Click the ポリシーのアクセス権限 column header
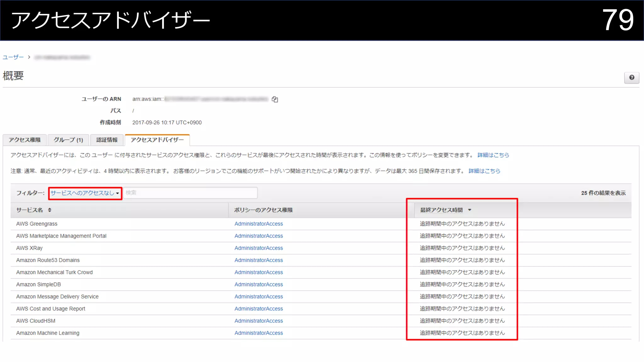The width and height of the screenshot is (644, 362). [x=263, y=210]
